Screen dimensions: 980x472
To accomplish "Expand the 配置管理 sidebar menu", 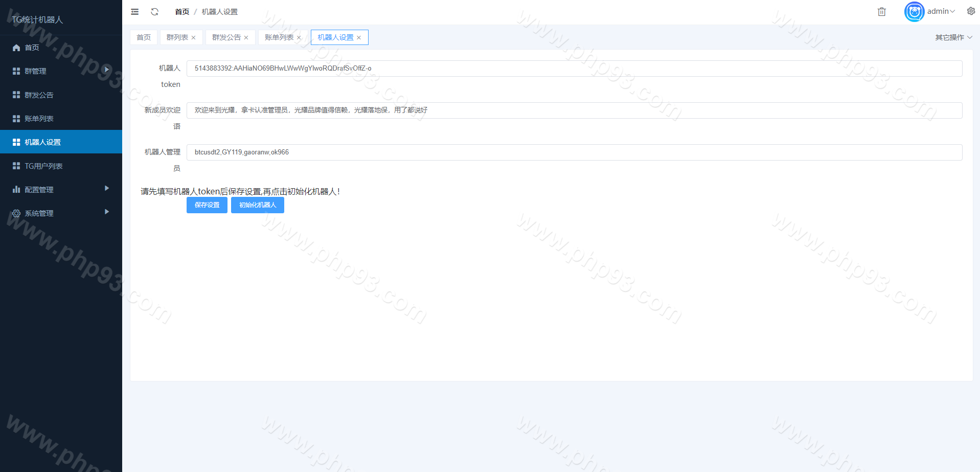I will [61, 190].
